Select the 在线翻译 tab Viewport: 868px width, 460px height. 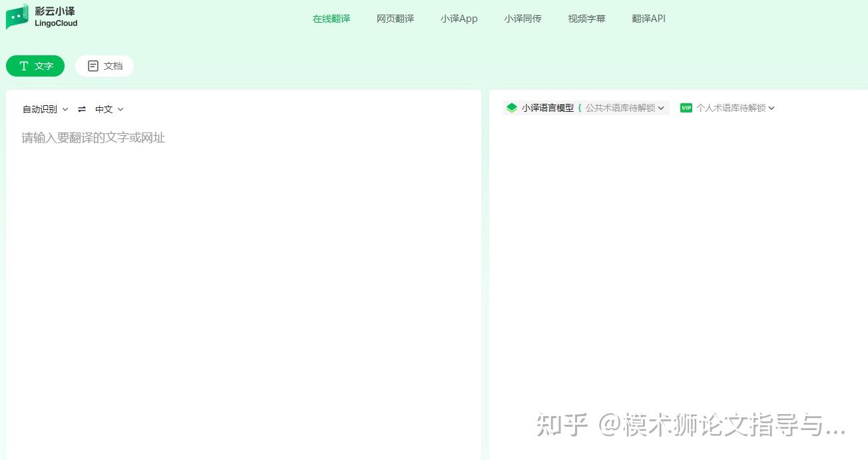(x=331, y=19)
